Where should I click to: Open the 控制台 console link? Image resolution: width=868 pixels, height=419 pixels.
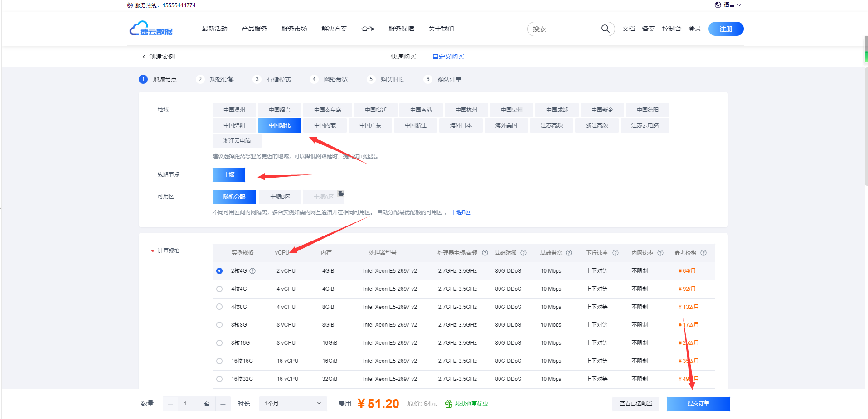pos(671,29)
